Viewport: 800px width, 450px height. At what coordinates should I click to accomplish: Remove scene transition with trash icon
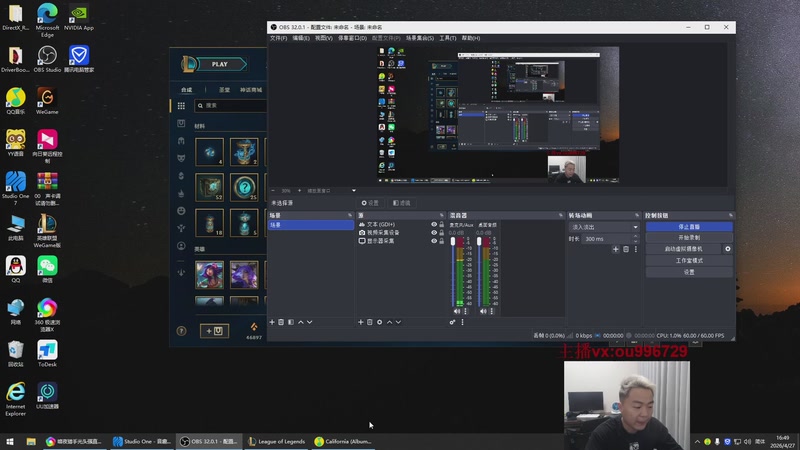coord(626,249)
